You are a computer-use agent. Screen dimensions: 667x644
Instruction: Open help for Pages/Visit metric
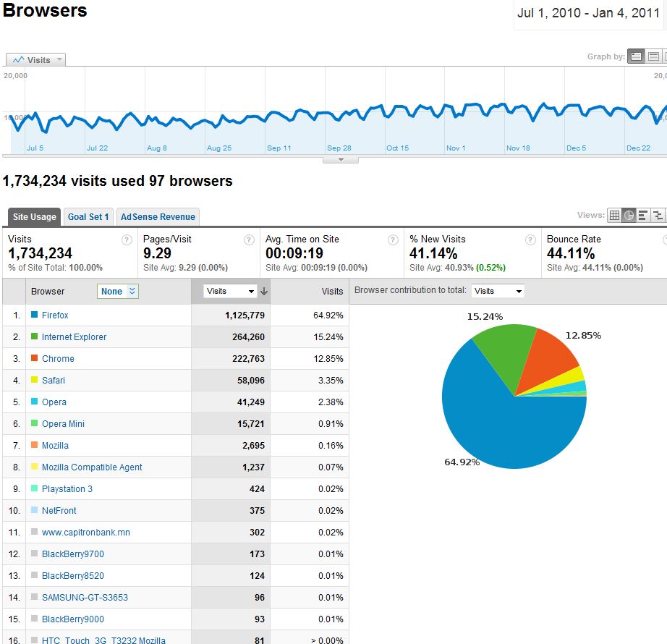click(249, 240)
